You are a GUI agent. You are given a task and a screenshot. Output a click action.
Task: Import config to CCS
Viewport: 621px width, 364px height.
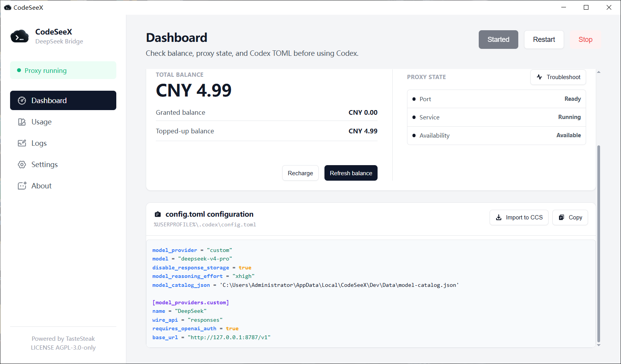(x=519, y=217)
